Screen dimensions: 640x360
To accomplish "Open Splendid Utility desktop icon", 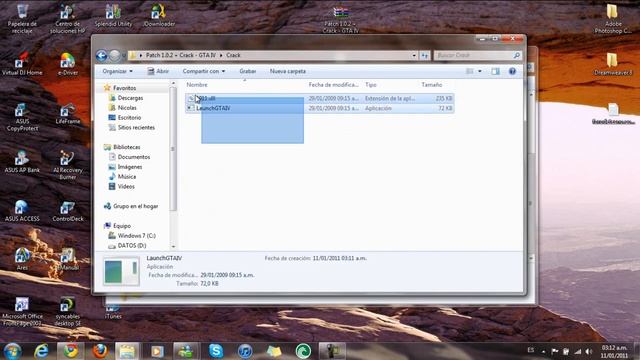I will coord(113,16).
